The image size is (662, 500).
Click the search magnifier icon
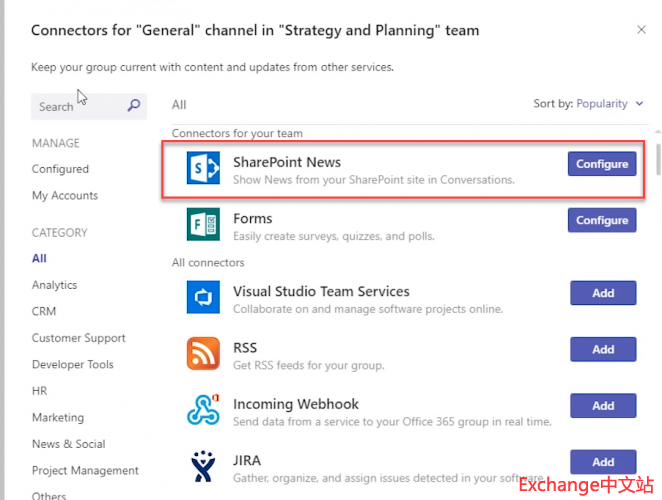pyautogui.click(x=134, y=106)
